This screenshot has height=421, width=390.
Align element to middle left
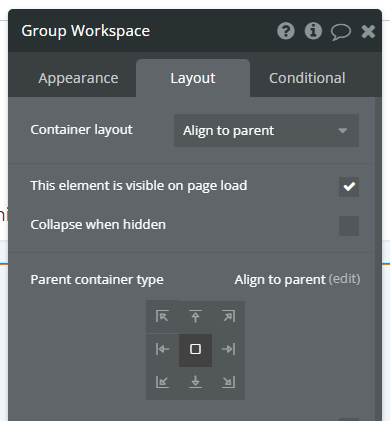pos(162,349)
